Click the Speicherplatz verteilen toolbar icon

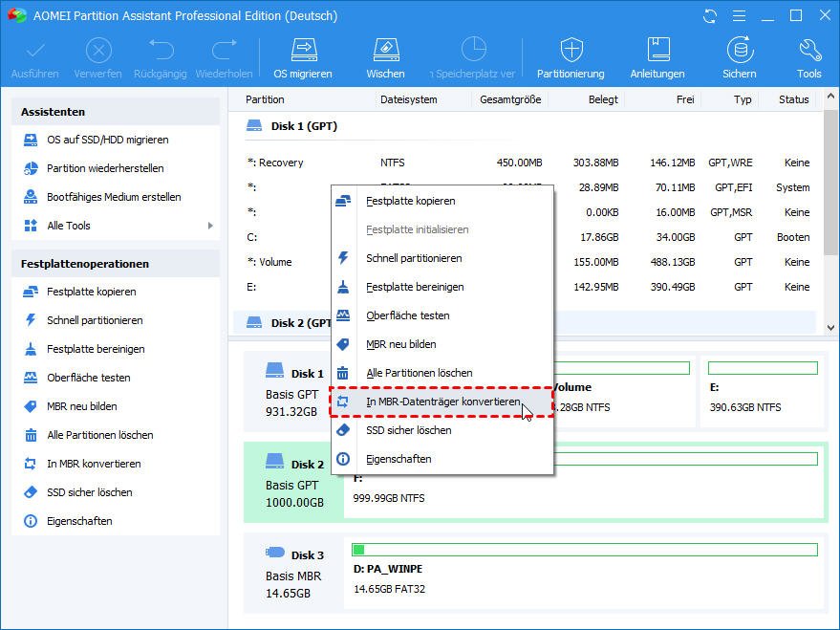(474, 51)
